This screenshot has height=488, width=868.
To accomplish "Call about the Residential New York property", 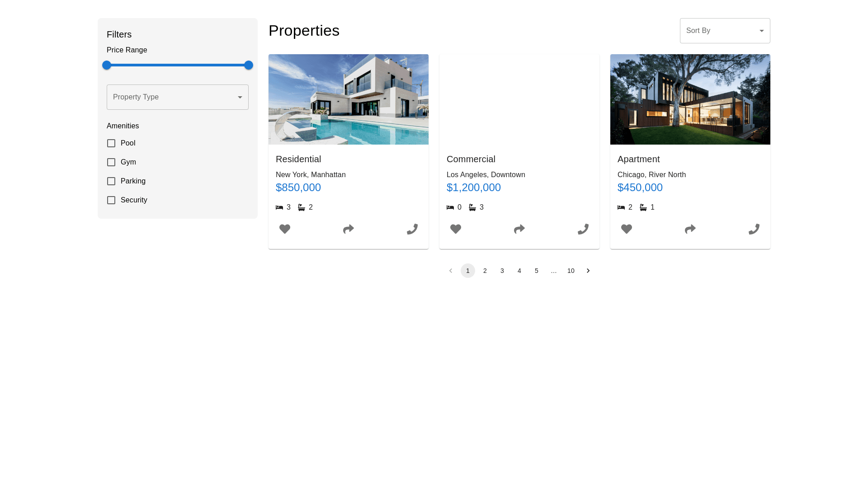I will point(412,229).
